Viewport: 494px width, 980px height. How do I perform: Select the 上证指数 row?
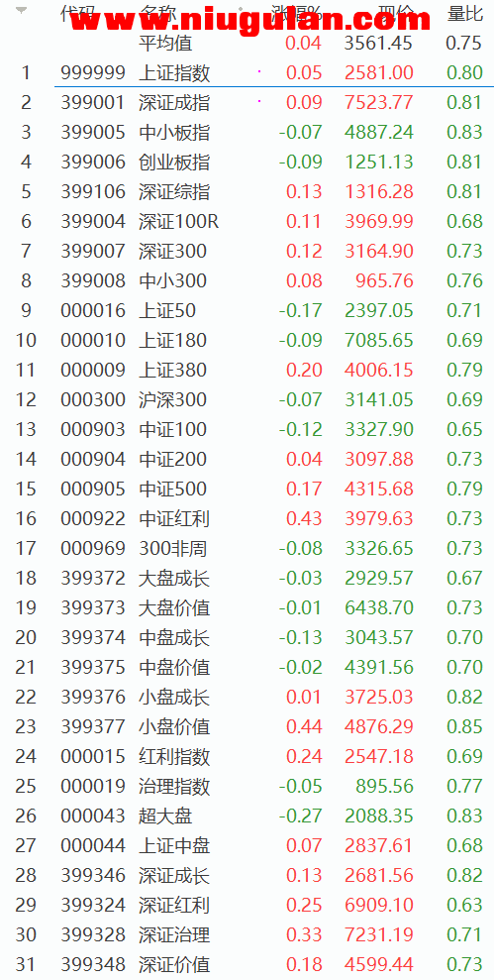click(x=247, y=73)
